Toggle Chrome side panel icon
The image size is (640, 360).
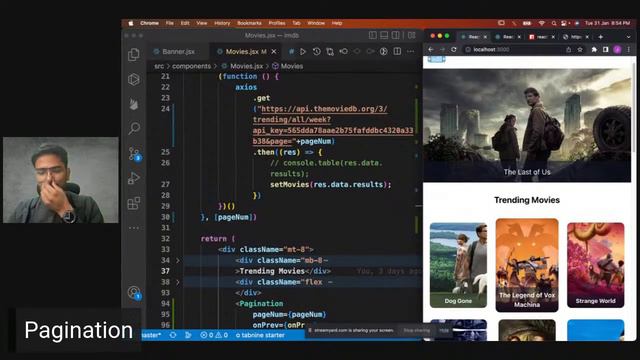[x=606, y=49]
